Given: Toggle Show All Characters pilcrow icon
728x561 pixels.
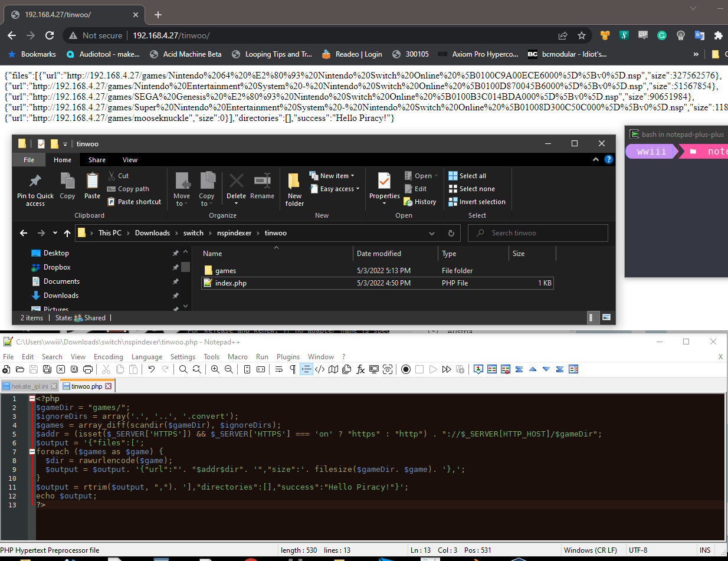Looking at the screenshot, I should pyautogui.click(x=293, y=369).
